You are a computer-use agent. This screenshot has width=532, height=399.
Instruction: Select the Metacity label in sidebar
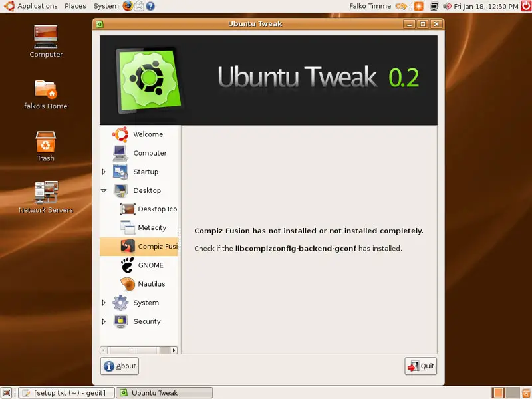152,227
